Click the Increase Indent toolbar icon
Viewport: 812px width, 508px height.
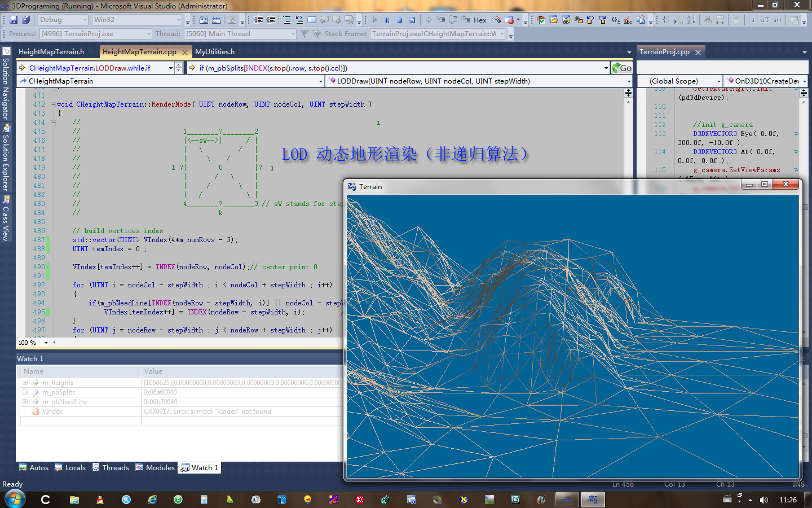(271, 20)
